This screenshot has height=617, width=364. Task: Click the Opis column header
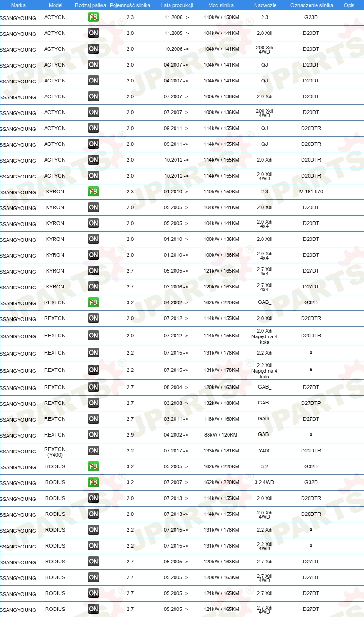349,5
